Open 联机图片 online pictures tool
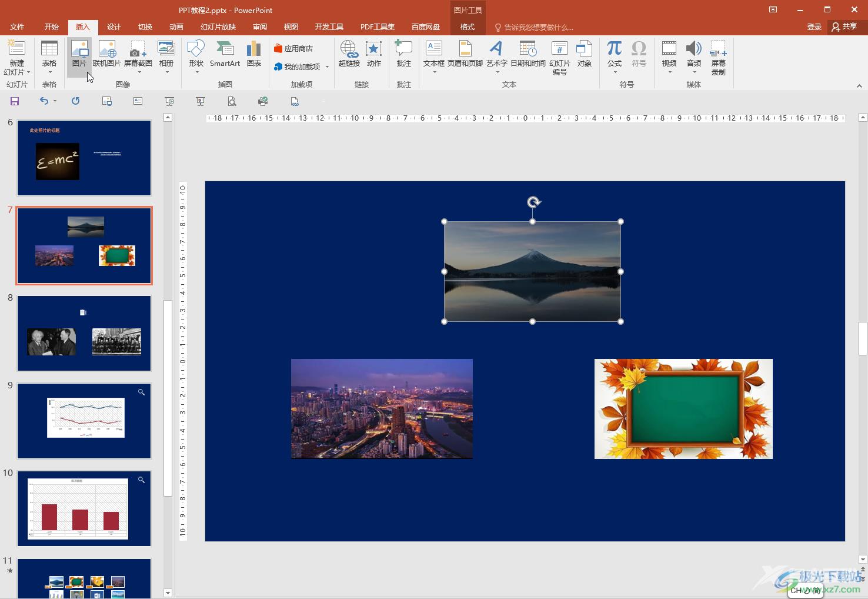The height and width of the screenshot is (599, 868). tap(107, 54)
